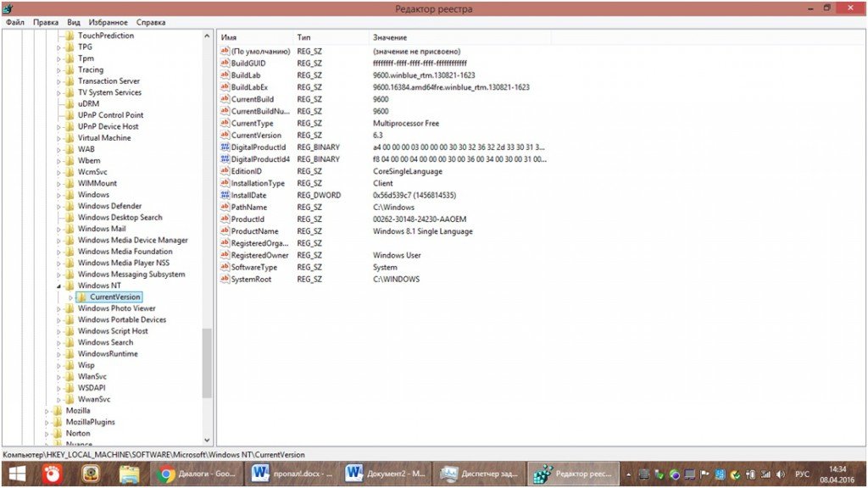Select the TouchPrediction key
This screenshot has width=868, height=488.
pos(106,36)
